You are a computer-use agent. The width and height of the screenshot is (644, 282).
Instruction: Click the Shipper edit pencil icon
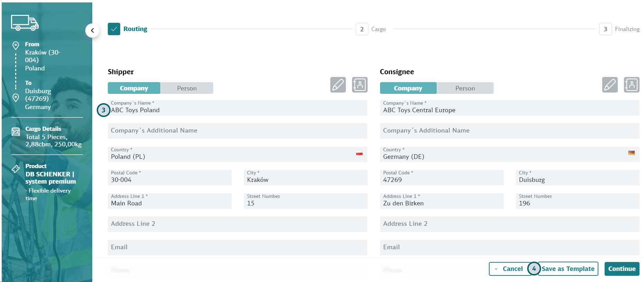pyautogui.click(x=338, y=85)
